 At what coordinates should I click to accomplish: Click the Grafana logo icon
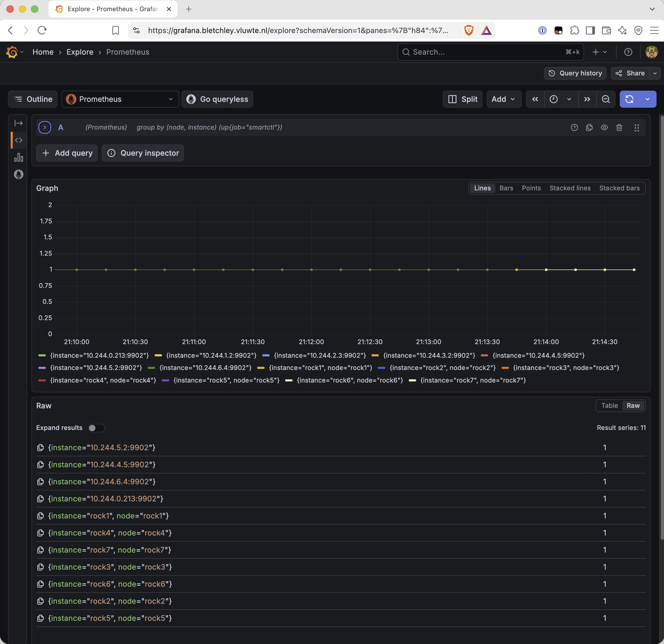(x=12, y=52)
